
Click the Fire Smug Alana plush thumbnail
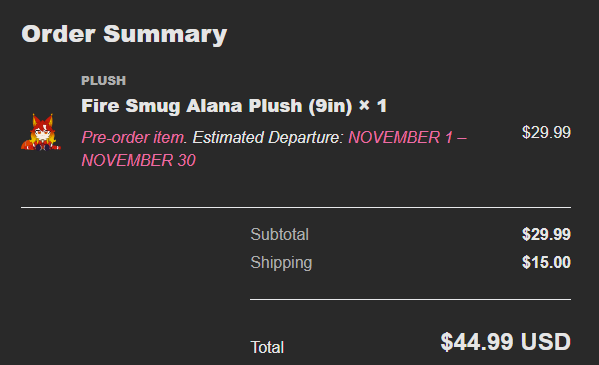pos(41,132)
